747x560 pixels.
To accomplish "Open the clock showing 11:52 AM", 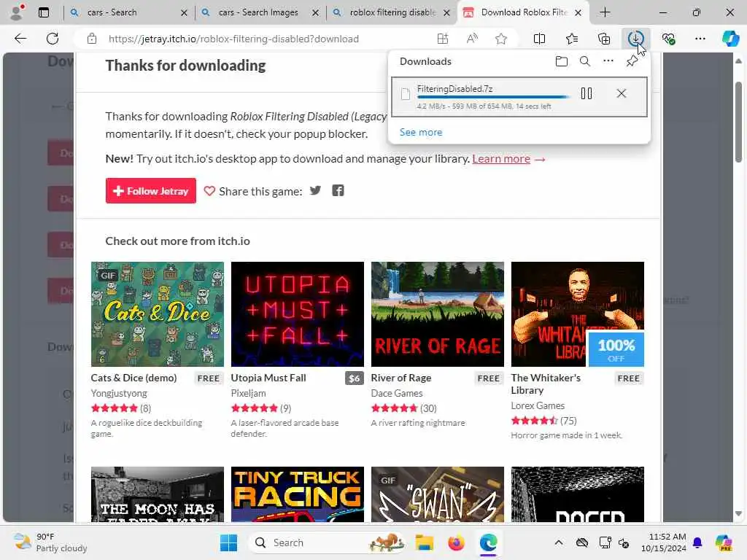I will pyautogui.click(x=664, y=542).
